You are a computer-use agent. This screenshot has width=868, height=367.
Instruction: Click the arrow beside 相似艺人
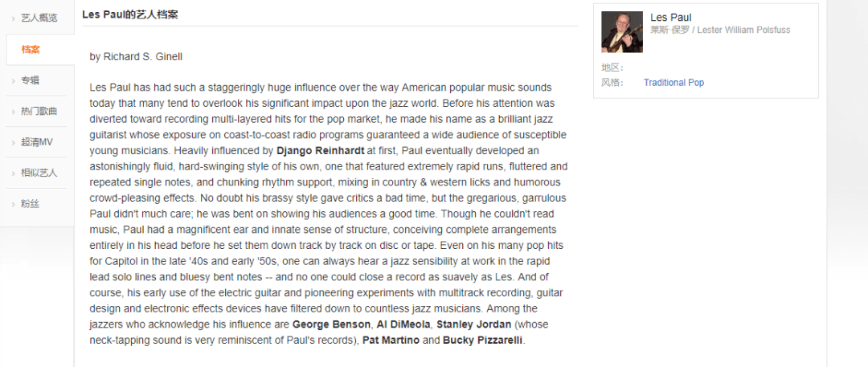click(14, 173)
